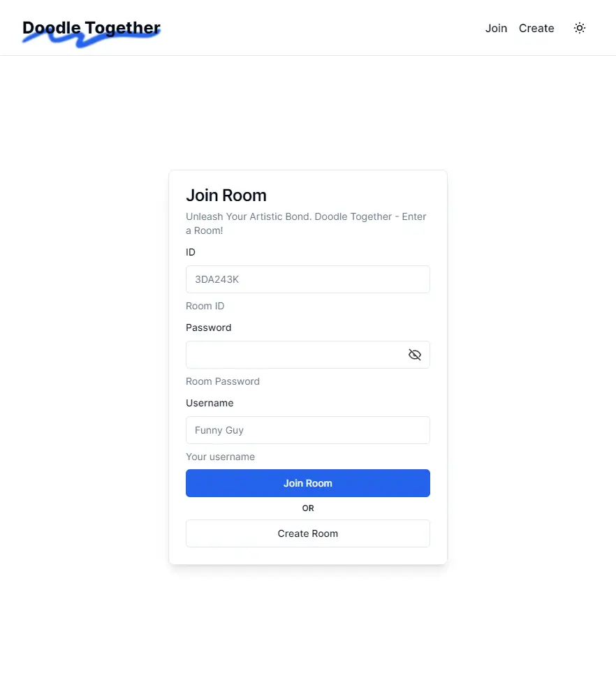616x678 pixels.
Task: Click the Unleash Your Artistic Bond description
Action: (307, 223)
